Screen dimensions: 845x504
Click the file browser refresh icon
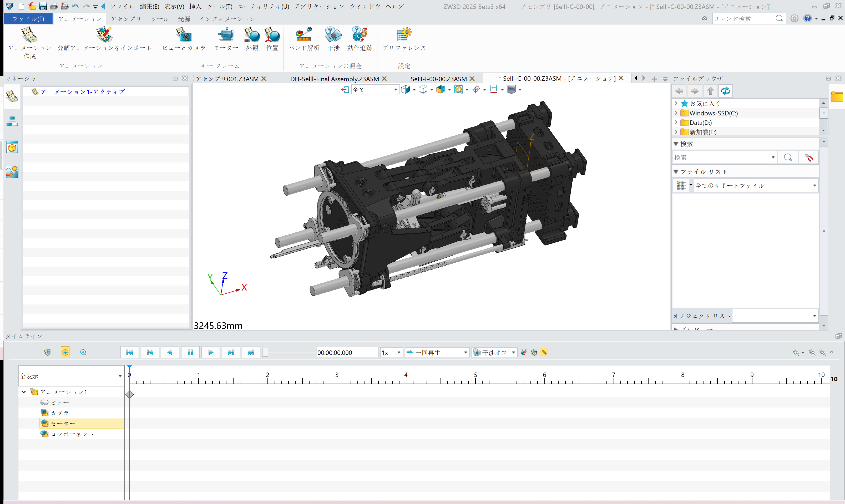(725, 91)
